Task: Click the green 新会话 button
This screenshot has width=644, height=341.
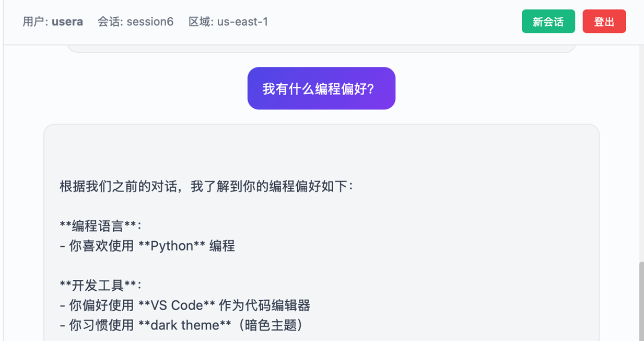Action: click(x=548, y=22)
